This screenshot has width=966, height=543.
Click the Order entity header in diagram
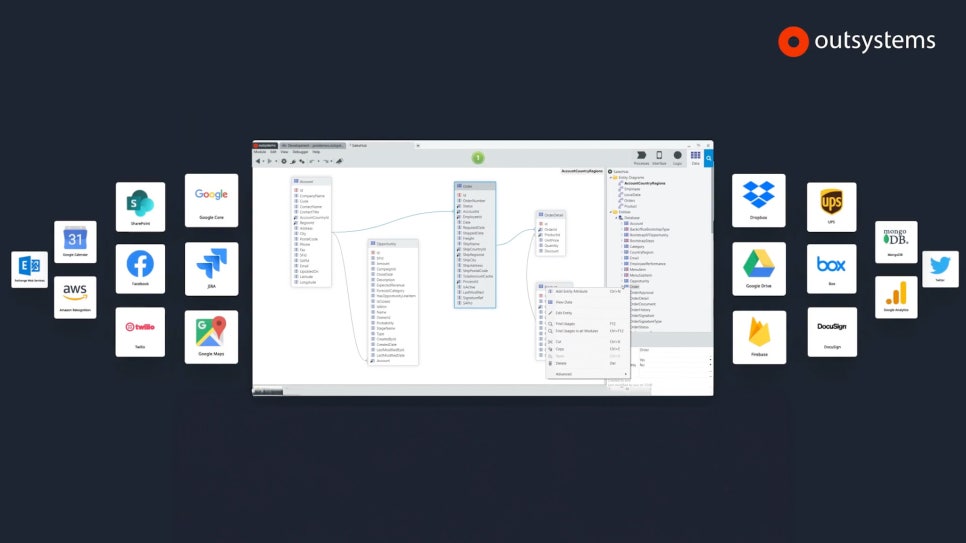click(475, 186)
